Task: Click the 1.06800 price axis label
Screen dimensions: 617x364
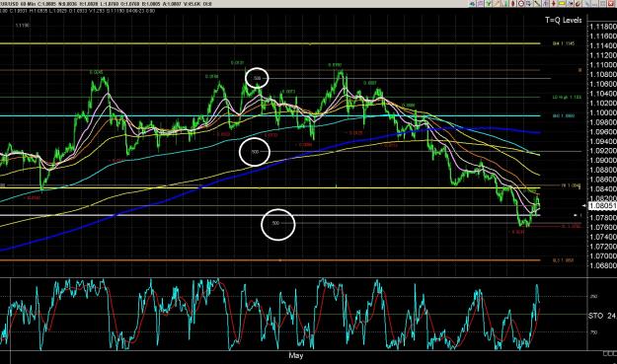Action: (x=603, y=265)
